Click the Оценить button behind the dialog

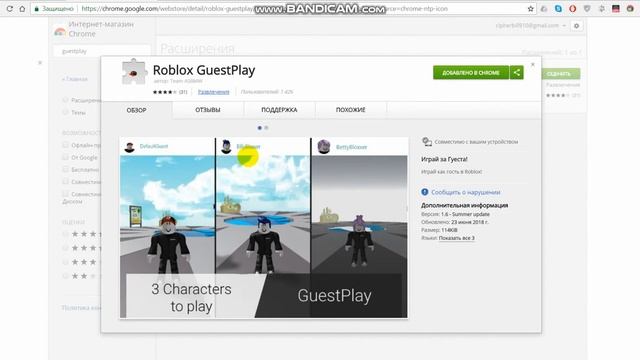559,74
